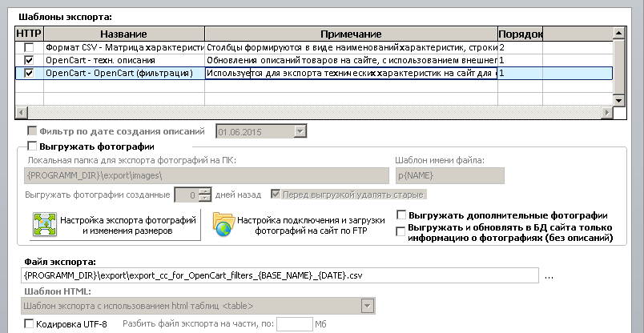The image size is (644, 333).
Task: Uncheck HTTP for OpenCart - техн. описания
Action: click(x=29, y=60)
